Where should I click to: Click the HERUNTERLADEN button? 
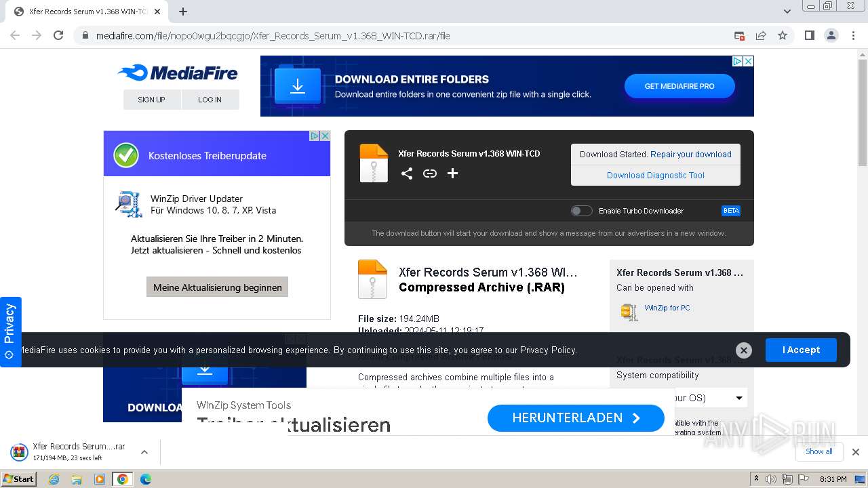tap(576, 418)
